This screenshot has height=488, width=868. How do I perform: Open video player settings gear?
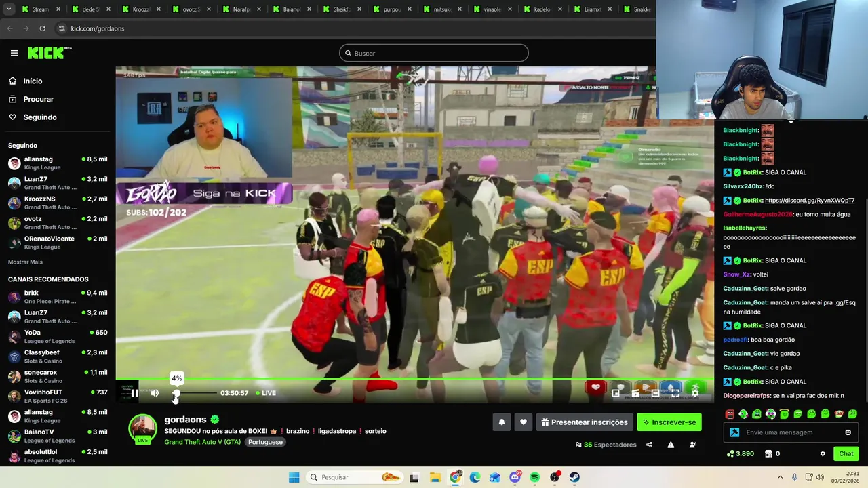pos(695,393)
